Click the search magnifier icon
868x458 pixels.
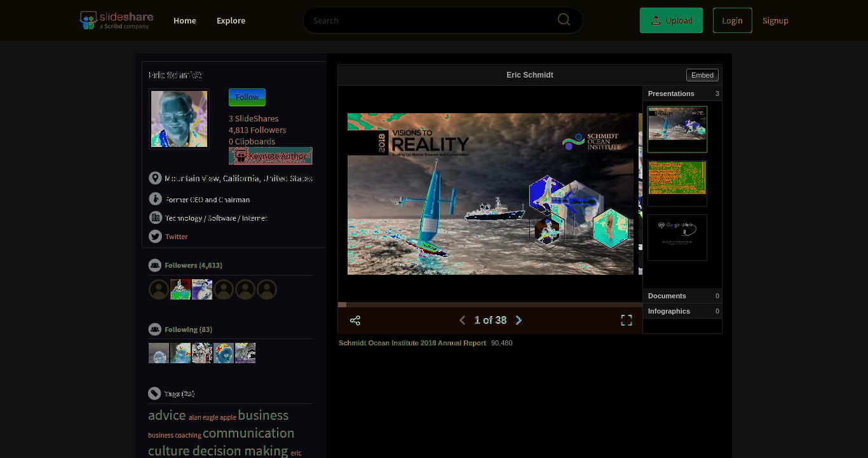pyautogui.click(x=564, y=20)
